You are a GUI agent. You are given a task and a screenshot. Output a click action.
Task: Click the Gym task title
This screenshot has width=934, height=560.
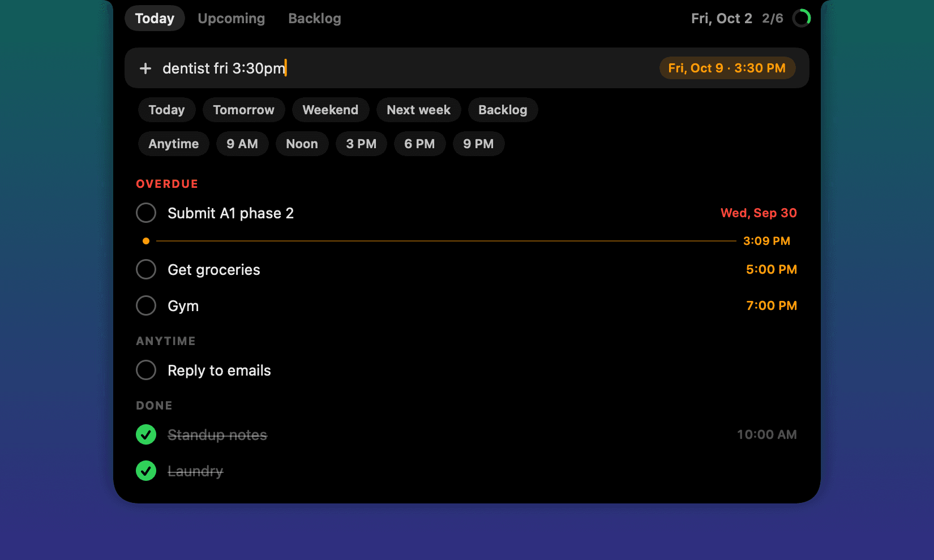click(183, 306)
